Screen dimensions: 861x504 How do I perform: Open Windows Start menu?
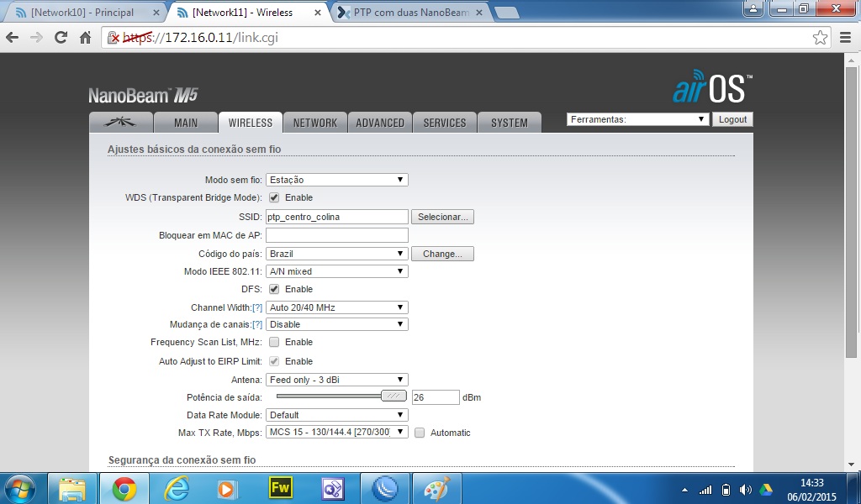[20, 488]
